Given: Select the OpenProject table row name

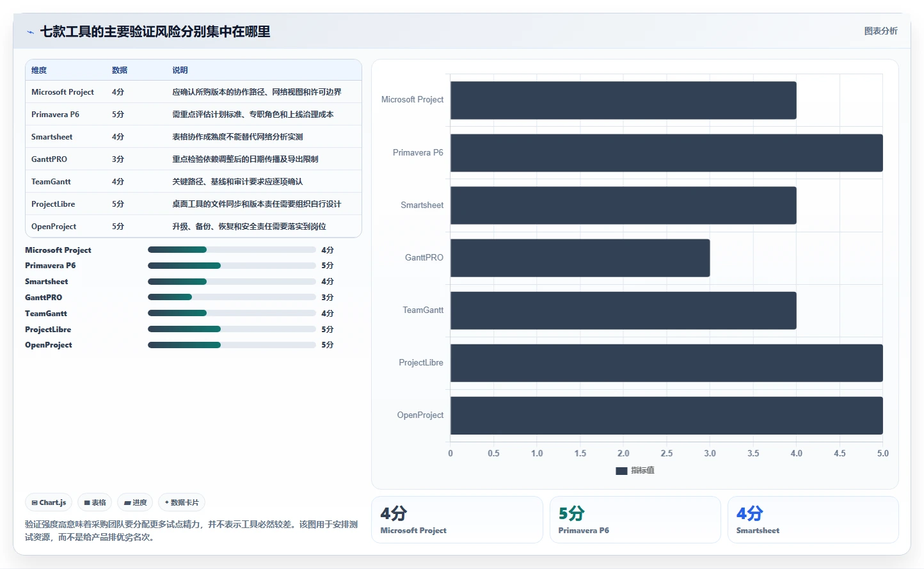Looking at the screenshot, I should click(54, 227).
